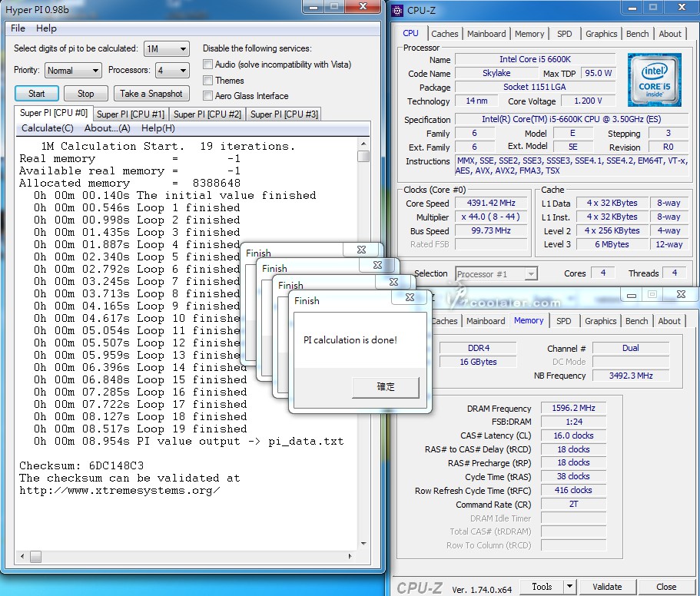
Task: Close the frontmost Finish dialog
Action: 410,297
